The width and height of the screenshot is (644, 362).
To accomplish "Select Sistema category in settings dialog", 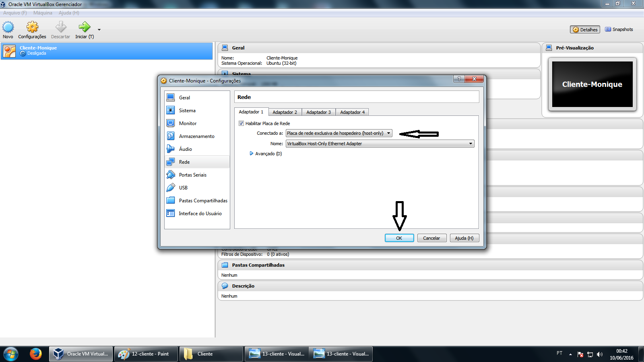I will coord(197,110).
